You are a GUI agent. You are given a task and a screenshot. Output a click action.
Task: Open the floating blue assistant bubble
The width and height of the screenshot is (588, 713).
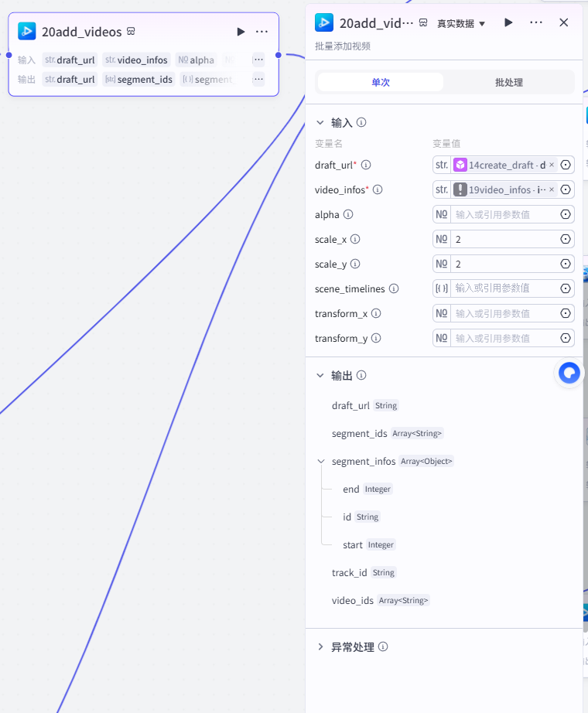569,374
